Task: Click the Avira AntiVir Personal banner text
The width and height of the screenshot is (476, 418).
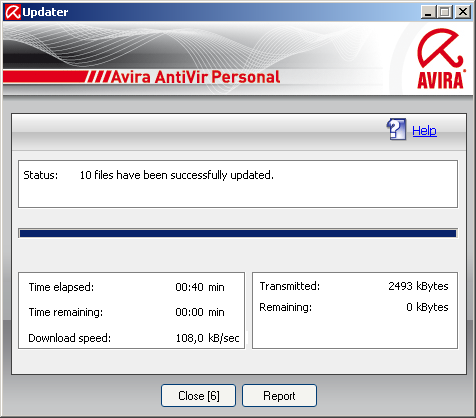Action: click(x=195, y=77)
